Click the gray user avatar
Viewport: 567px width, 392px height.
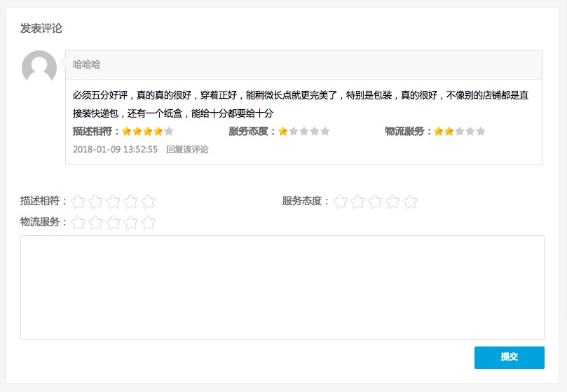(39, 68)
